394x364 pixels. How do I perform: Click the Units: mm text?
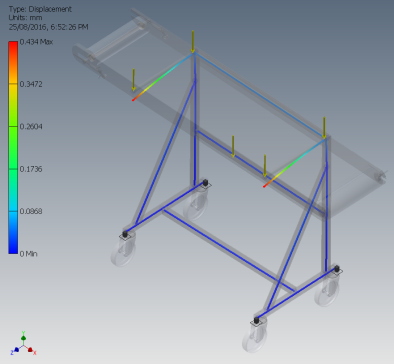pos(25,18)
